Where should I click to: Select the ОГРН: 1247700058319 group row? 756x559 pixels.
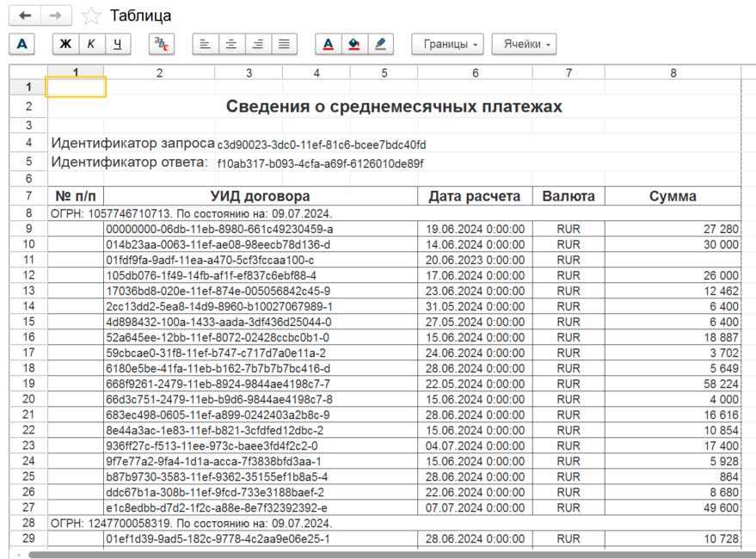394,523
